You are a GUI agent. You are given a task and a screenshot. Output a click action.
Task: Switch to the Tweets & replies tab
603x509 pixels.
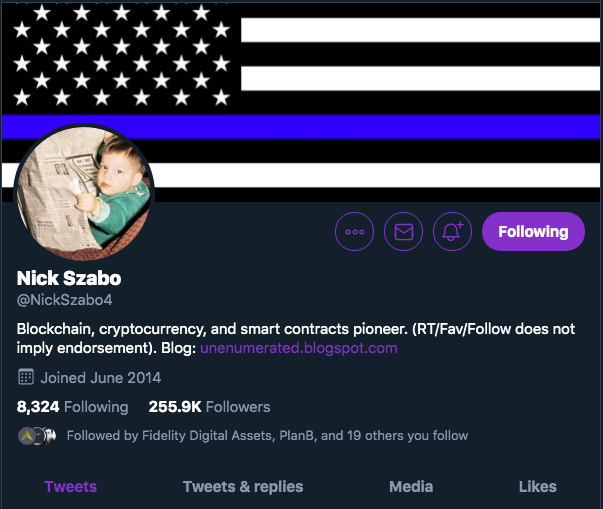(x=243, y=487)
